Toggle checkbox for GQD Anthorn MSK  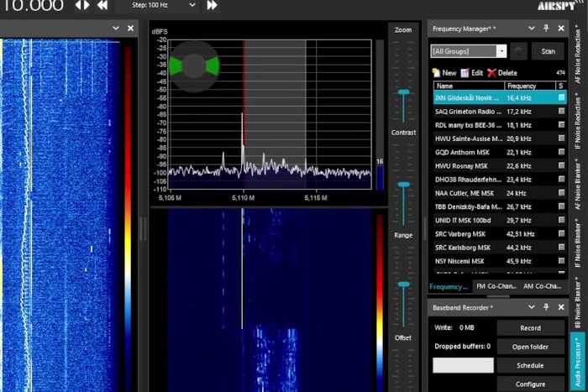point(561,152)
